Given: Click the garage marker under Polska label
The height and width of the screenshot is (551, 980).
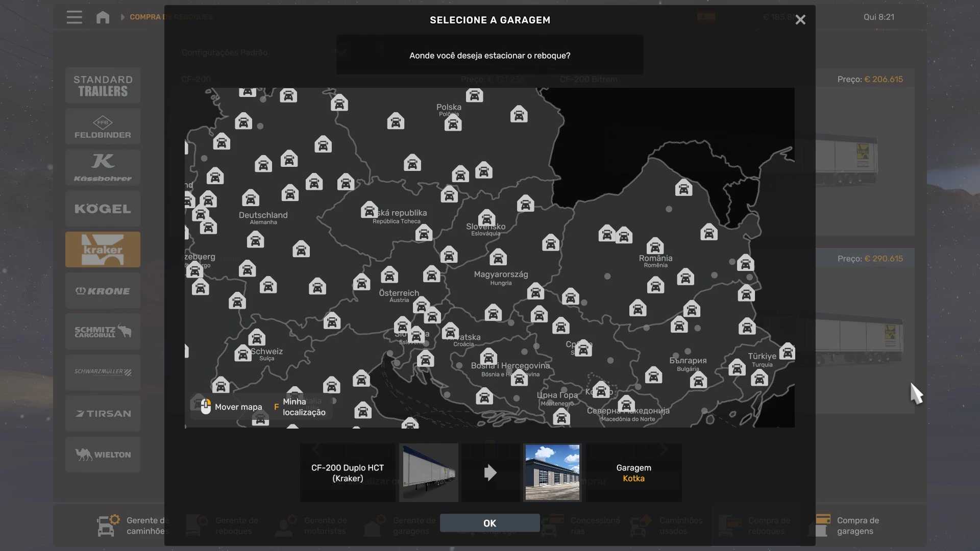Looking at the screenshot, I should [453, 123].
